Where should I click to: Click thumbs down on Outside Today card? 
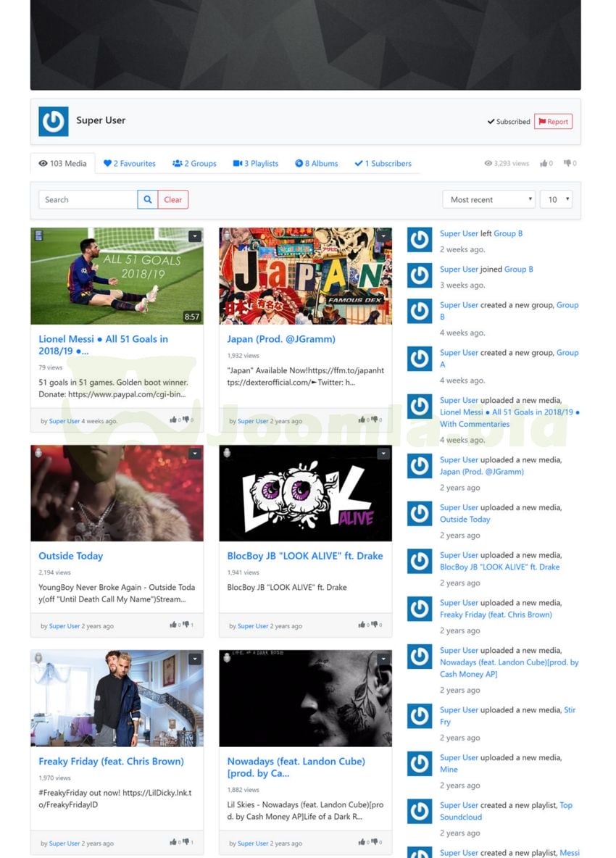click(x=186, y=625)
